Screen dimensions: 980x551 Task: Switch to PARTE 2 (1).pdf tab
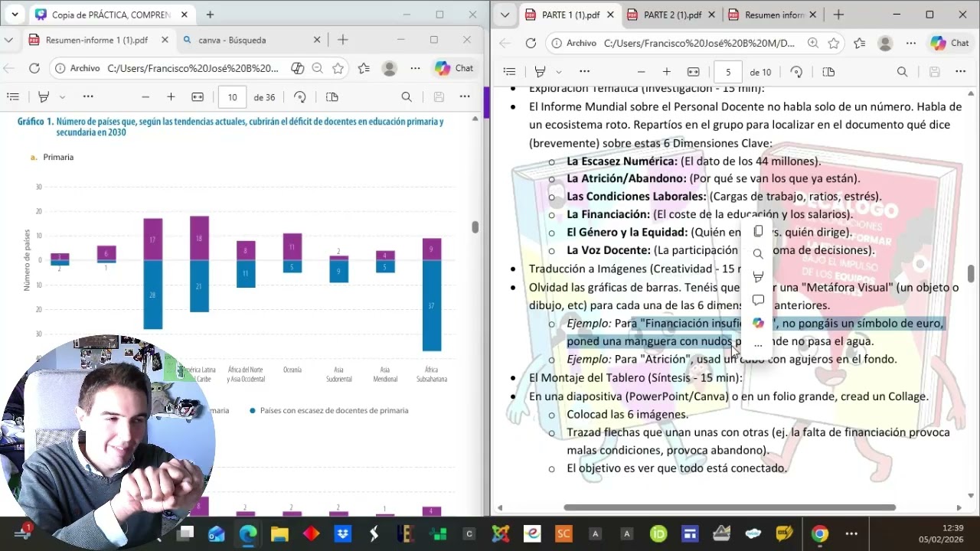pyautogui.click(x=672, y=15)
